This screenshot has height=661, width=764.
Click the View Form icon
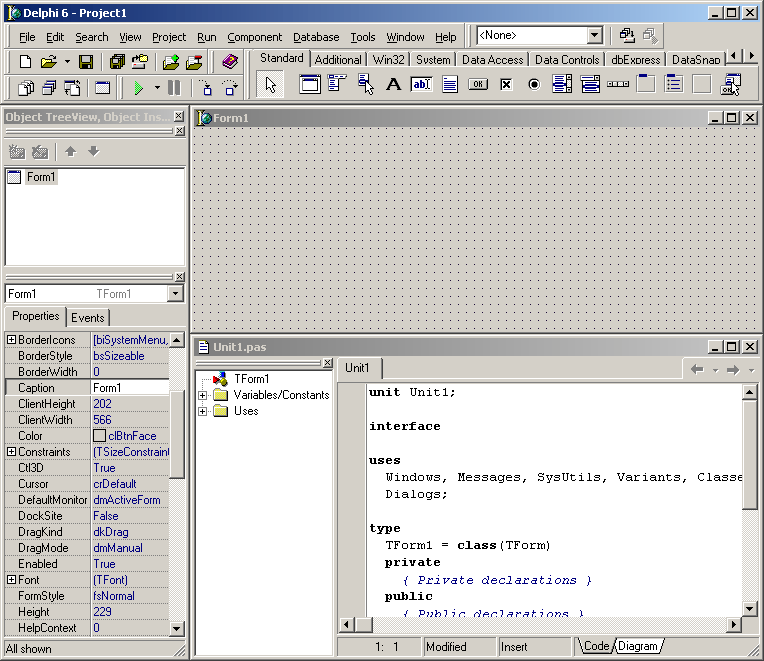[49, 88]
